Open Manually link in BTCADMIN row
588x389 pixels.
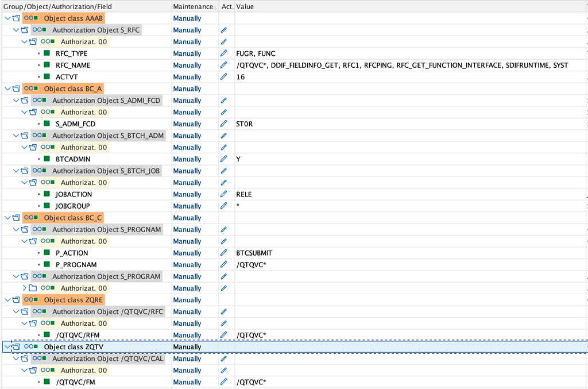(187, 159)
